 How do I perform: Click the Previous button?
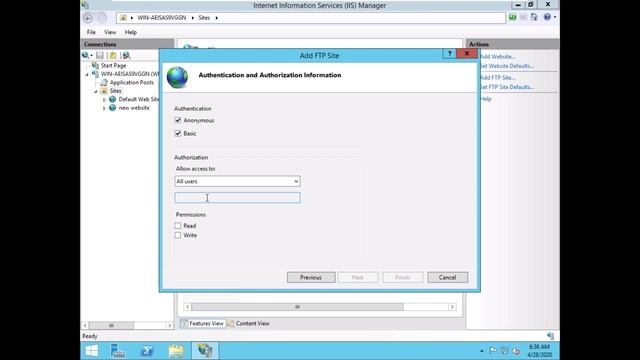[311, 278]
